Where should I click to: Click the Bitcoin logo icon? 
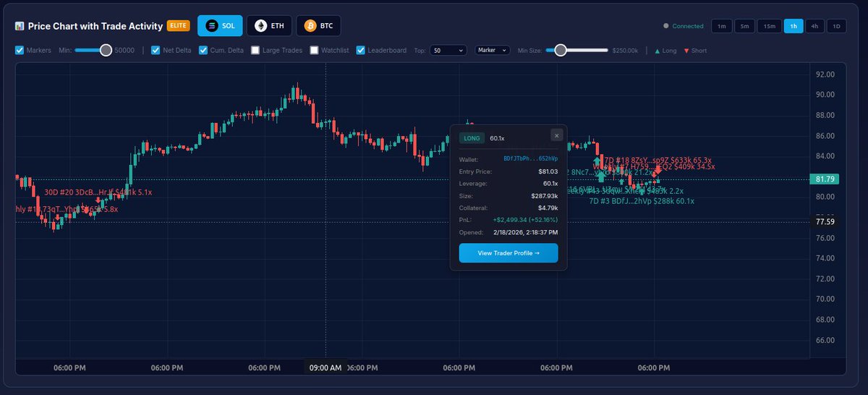click(310, 26)
